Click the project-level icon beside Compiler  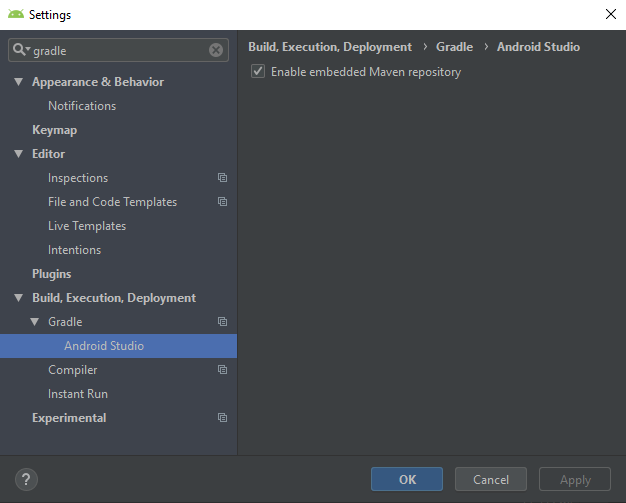[x=222, y=370]
